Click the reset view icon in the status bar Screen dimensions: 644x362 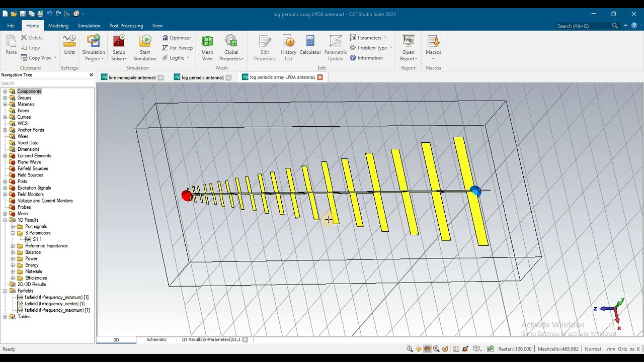pyautogui.click(x=456, y=349)
